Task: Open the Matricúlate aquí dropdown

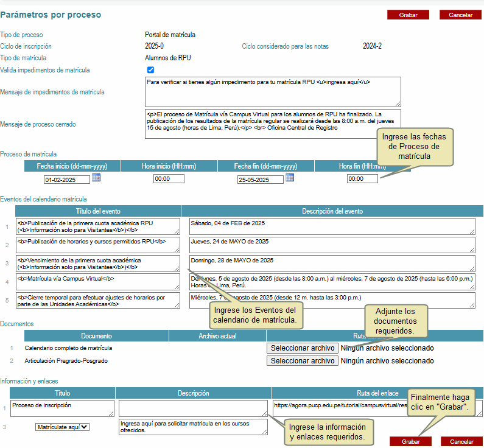Action: (x=62, y=427)
